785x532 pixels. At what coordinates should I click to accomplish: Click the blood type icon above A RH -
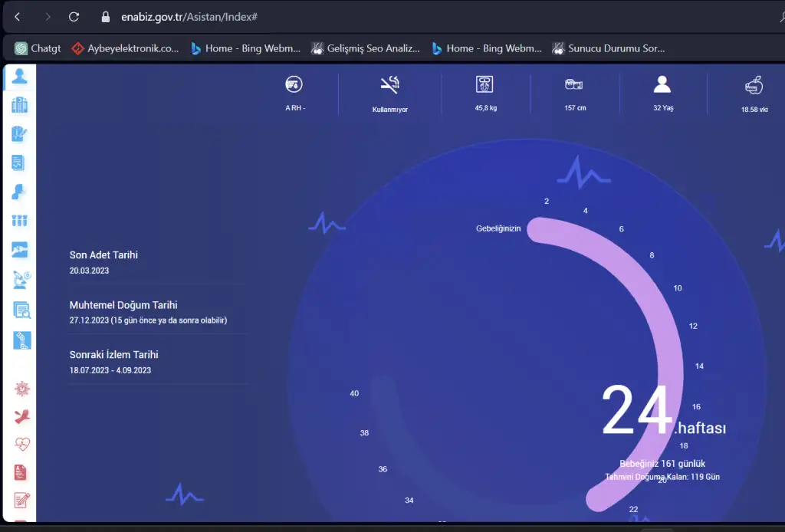click(x=294, y=84)
